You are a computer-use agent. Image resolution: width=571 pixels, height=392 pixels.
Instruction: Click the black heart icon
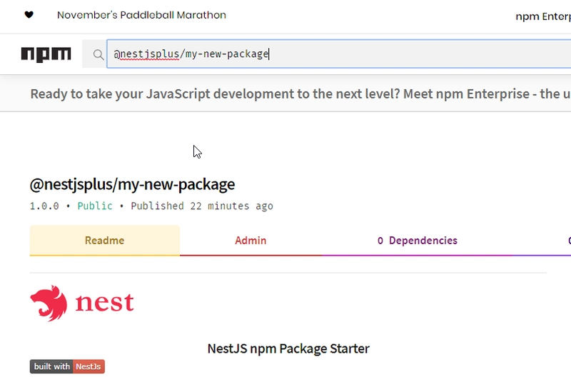click(29, 15)
